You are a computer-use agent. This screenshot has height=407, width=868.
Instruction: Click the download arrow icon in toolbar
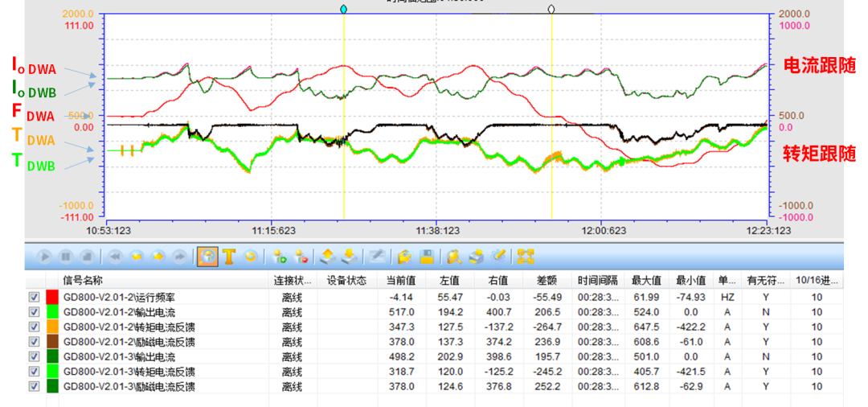pyautogui.click(x=350, y=257)
